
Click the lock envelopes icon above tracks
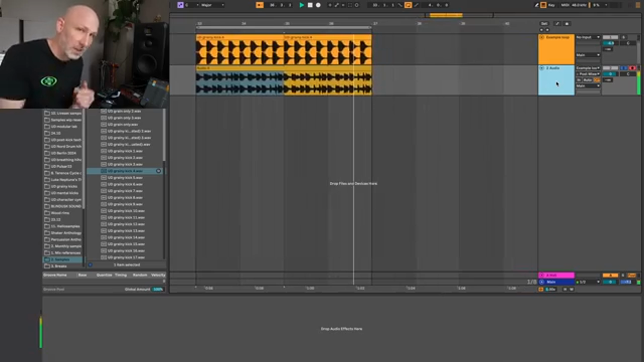point(567,24)
